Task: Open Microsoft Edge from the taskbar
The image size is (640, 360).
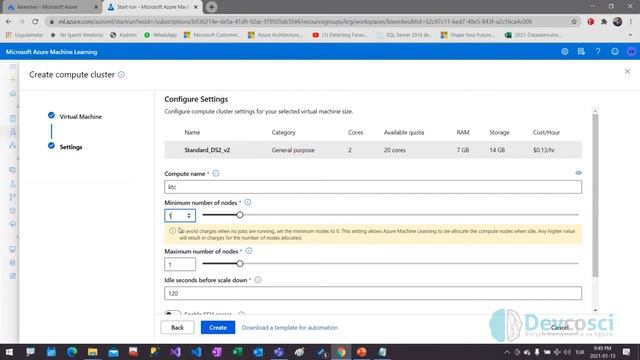Action: coord(72,352)
